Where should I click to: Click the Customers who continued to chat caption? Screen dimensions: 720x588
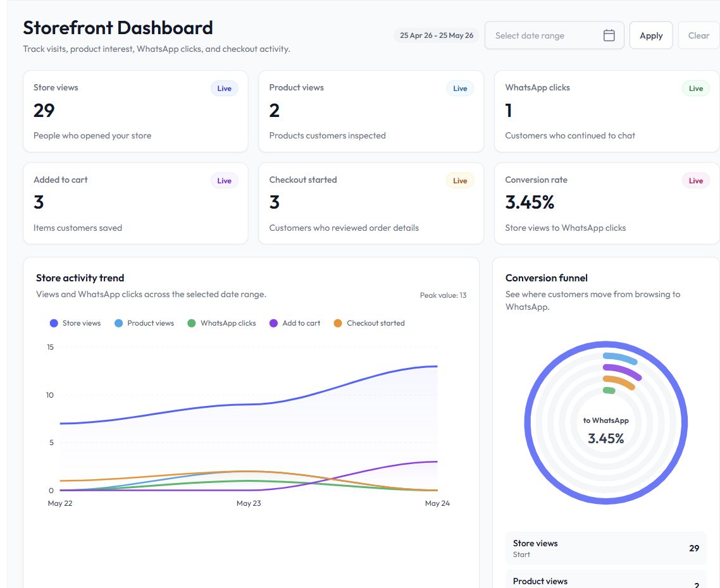click(x=570, y=135)
